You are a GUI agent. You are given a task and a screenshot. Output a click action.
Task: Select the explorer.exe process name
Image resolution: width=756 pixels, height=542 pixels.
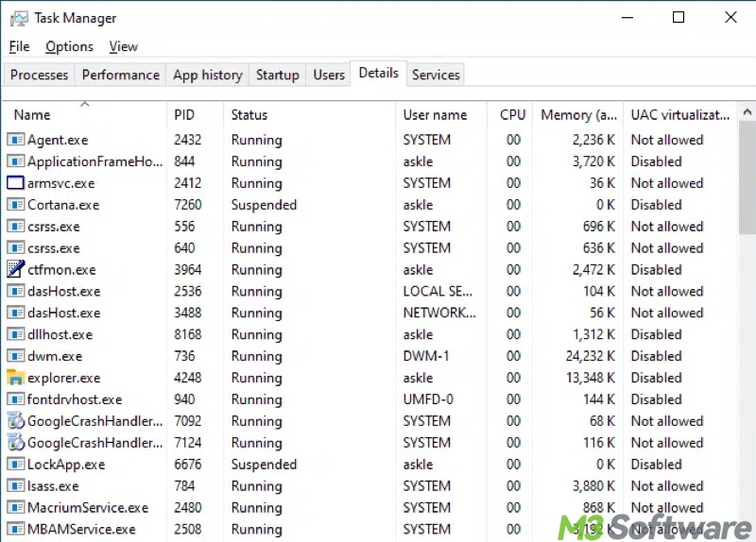(x=64, y=379)
